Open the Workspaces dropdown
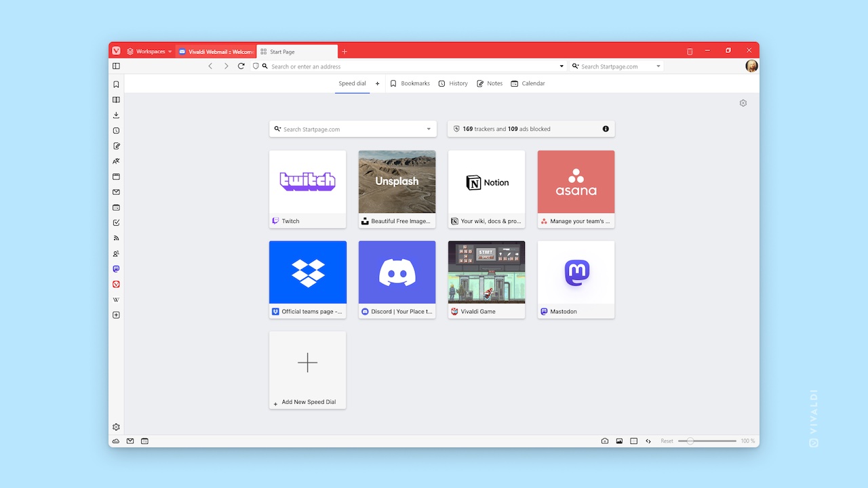The width and height of the screenshot is (868, 488). click(x=149, y=51)
